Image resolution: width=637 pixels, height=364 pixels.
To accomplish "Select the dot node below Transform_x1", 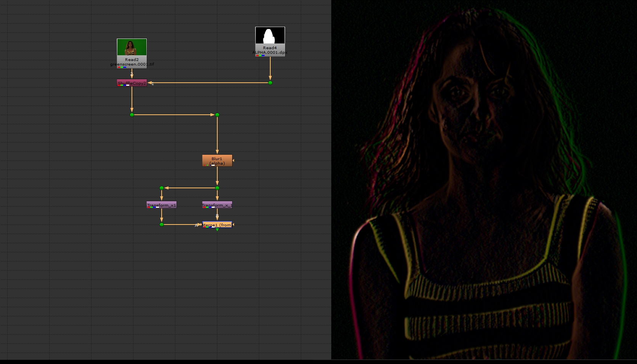I will click(162, 225).
